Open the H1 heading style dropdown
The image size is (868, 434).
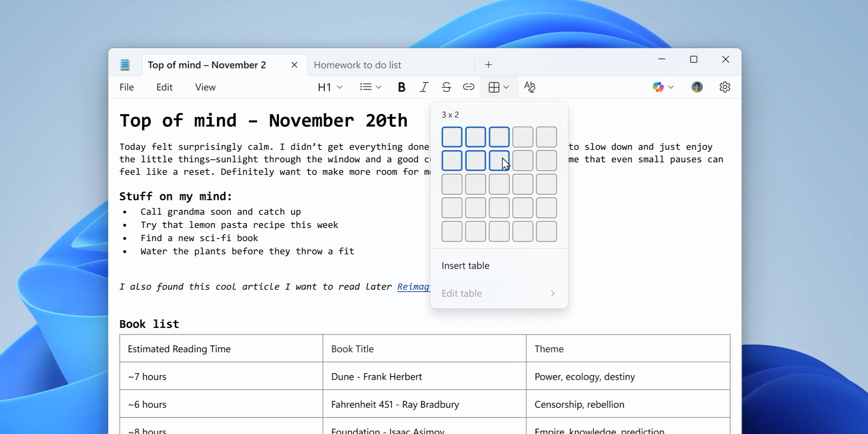(x=330, y=87)
